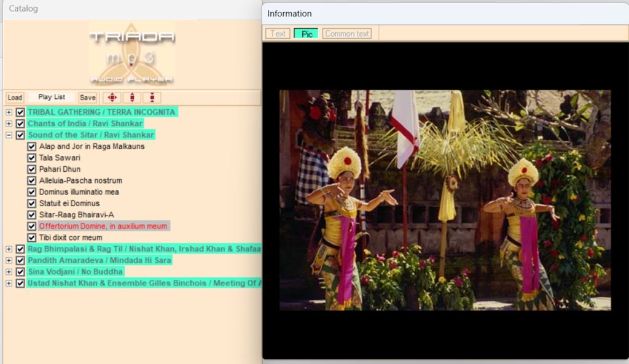Select the Alap and Jor in Raga Malkauns track
The height and width of the screenshot is (364, 629).
pyautogui.click(x=92, y=146)
